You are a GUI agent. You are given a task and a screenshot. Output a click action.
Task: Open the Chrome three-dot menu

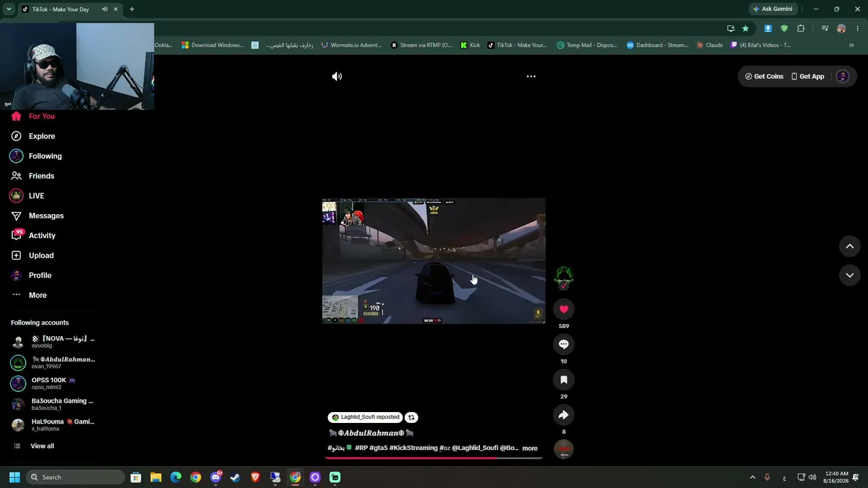pyautogui.click(x=858, y=28)
